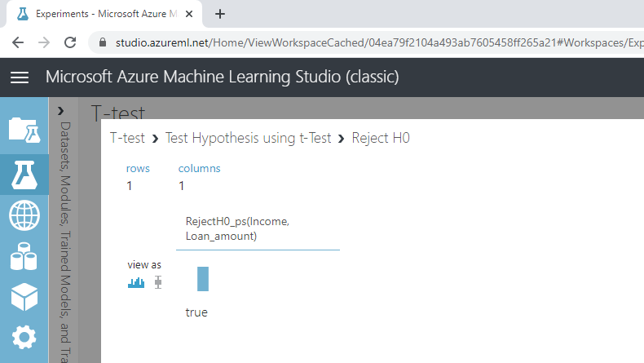The image size is (644, 363).
Task: Click the columns label
Action: 199,169
